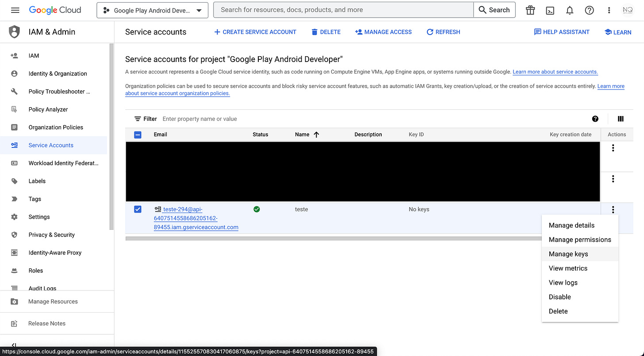Collapse the sidebar navigation panel

(x=14, y=345)
